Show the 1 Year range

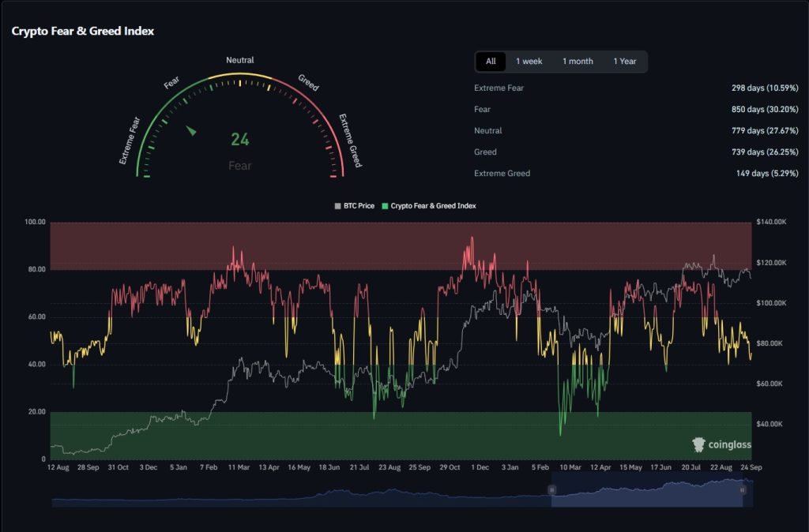click(624, 62)
